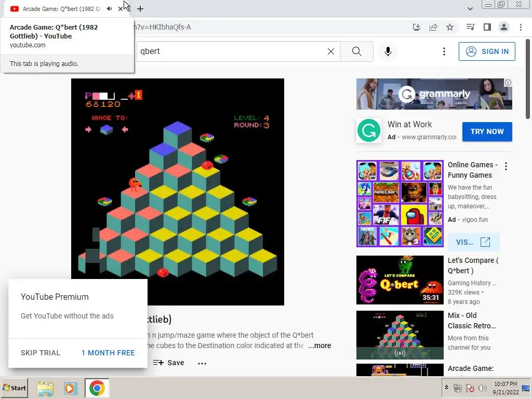Viewport: 532px width, 399px height.
Task: Clear the search query with the X
Action: (331, 51)
